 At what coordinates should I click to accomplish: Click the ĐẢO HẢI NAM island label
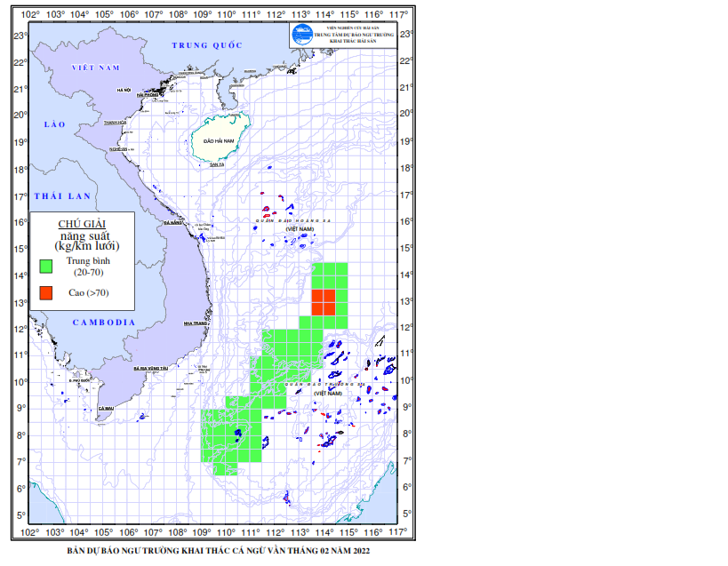point(219,140)
